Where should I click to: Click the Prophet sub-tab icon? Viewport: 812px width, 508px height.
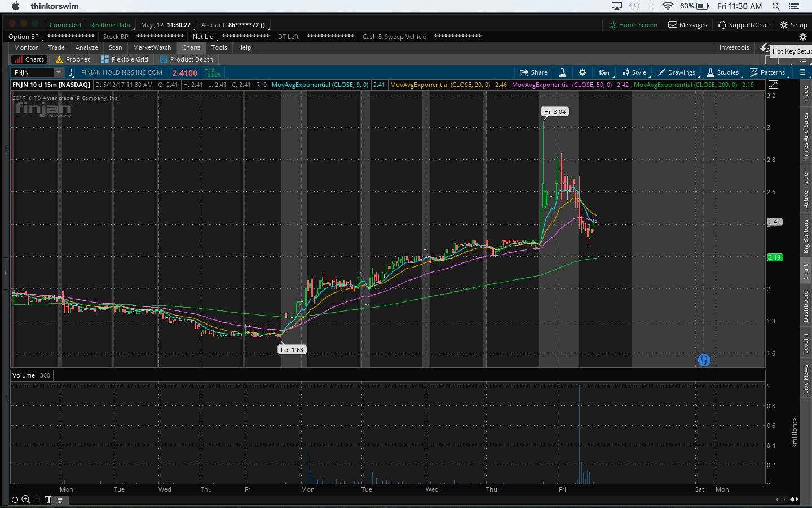coord(59,59)
